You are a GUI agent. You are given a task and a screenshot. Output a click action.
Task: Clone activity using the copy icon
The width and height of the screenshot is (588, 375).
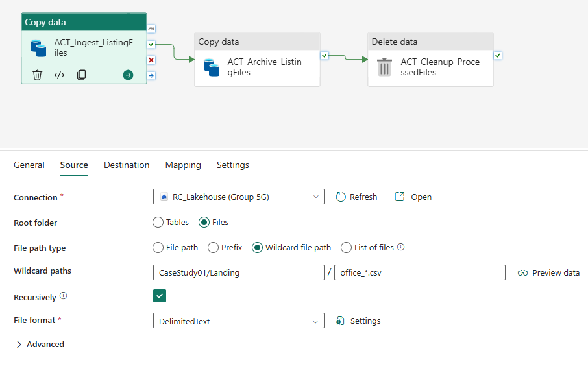point(81,75)
